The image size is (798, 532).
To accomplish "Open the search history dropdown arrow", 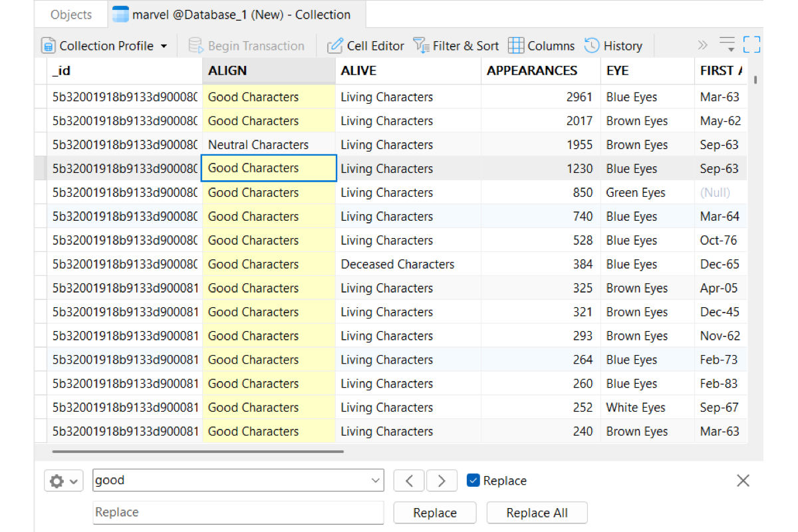I will tap(376, 480).
